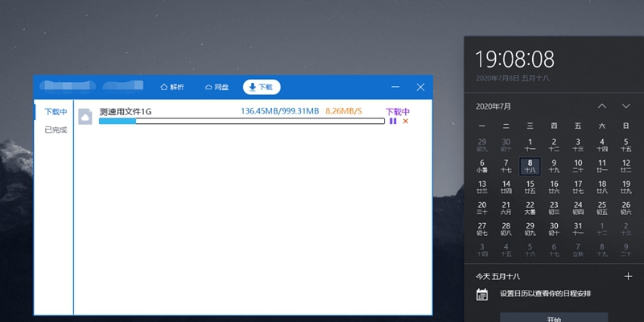644x322 pixels.
Task: Select today, July 8, in the calendar
Action: click(530, 167)
